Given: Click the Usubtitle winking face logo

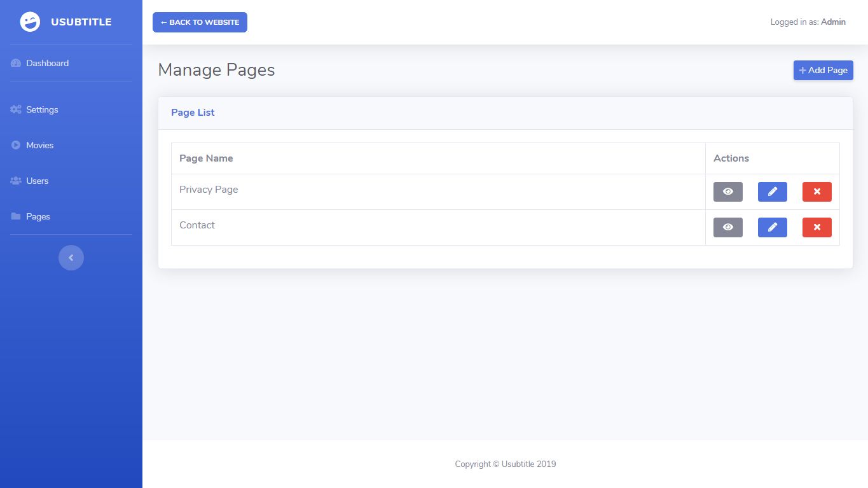Looking at the screenshot, I should pyautogui.click(x=30, y=22).
